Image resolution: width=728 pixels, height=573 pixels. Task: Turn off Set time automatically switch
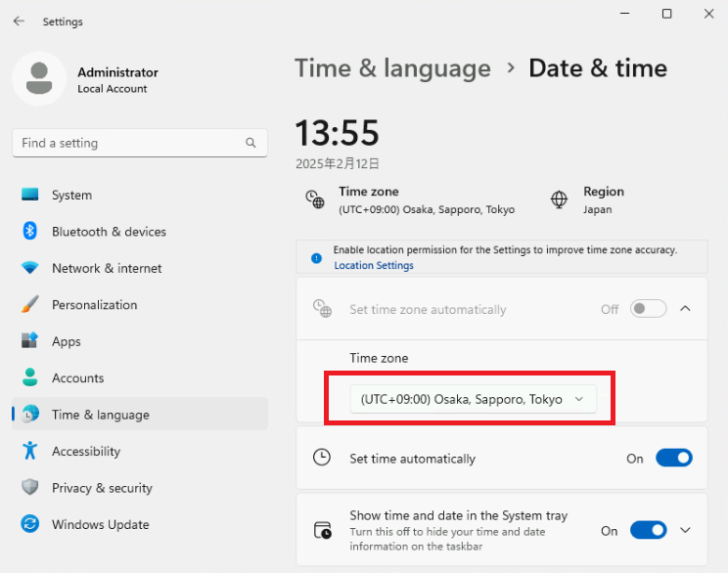click(673, 458)
